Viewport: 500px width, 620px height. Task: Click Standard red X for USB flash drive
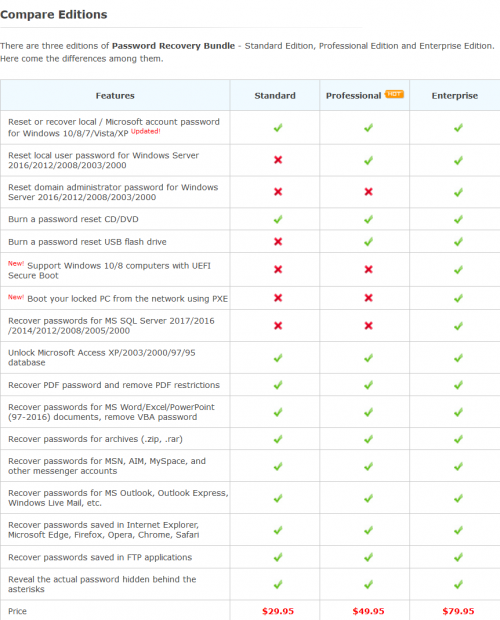point(278,242)
